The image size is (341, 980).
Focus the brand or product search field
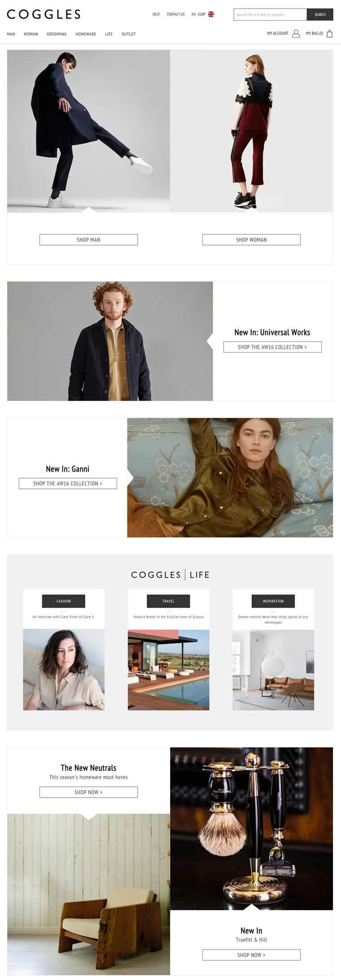pyautogui.click(x=270, y=14)
